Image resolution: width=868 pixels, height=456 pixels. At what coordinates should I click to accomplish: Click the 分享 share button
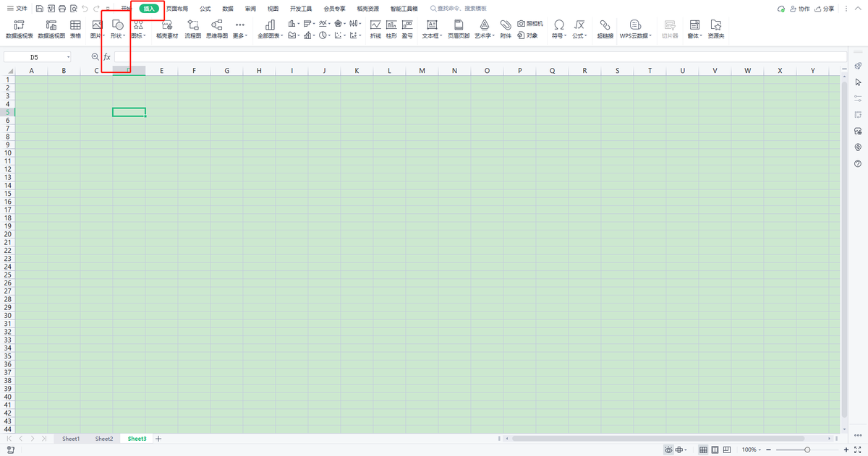824,9
